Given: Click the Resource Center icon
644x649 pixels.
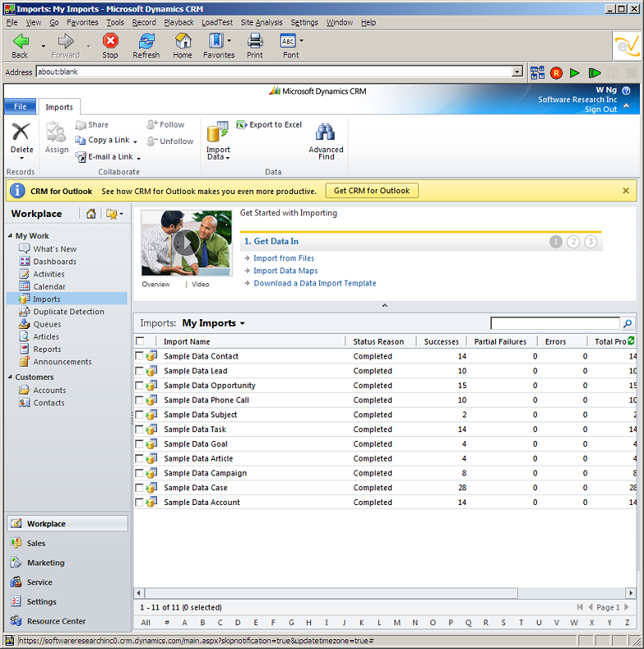Looking at the screenshot, I should [x=16, y=620].
